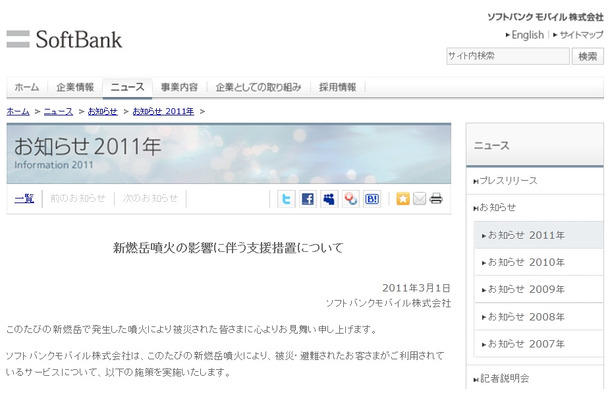
Task: Open the 一覧 list link
Action: click(x=24, y=198)
